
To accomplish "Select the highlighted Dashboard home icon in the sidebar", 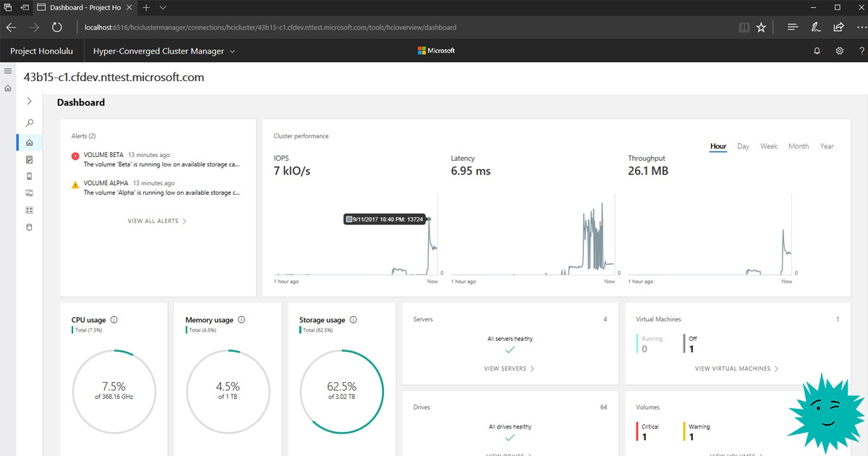I will [30, 143].
